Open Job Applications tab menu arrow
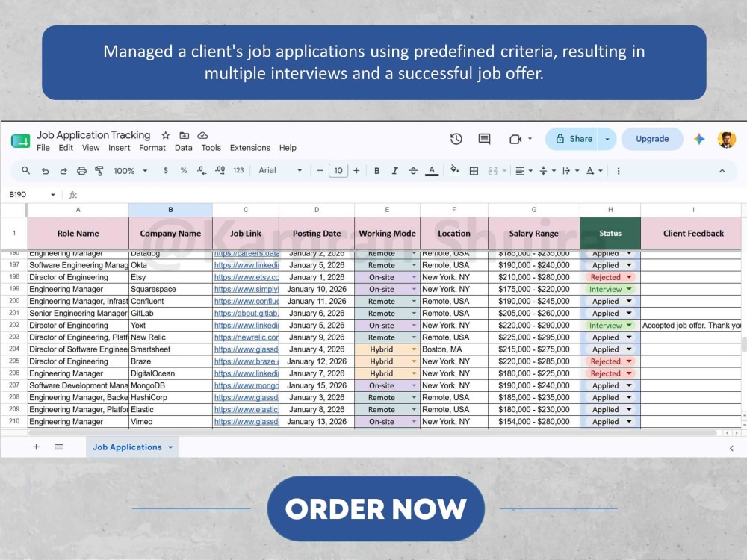 pos(170,447)
